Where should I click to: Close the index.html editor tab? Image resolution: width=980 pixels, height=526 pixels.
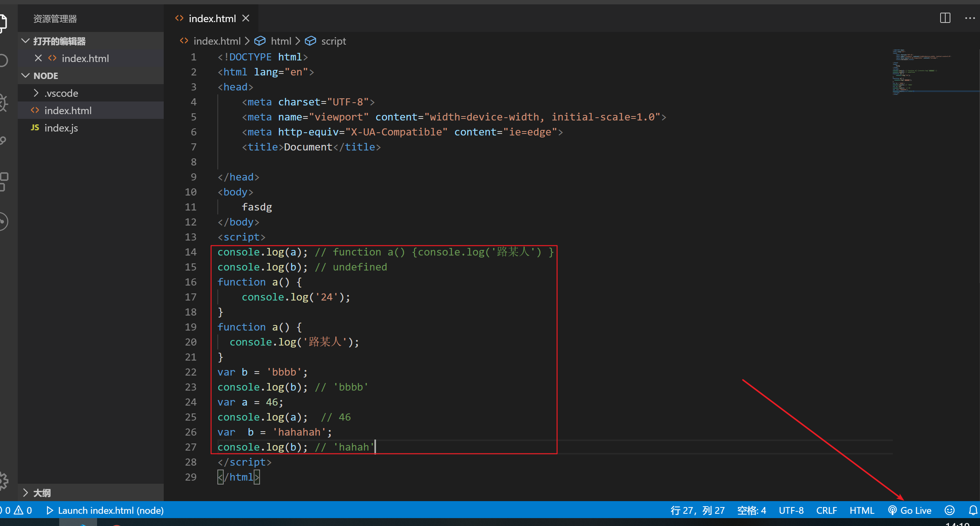(x=246, y=18)
